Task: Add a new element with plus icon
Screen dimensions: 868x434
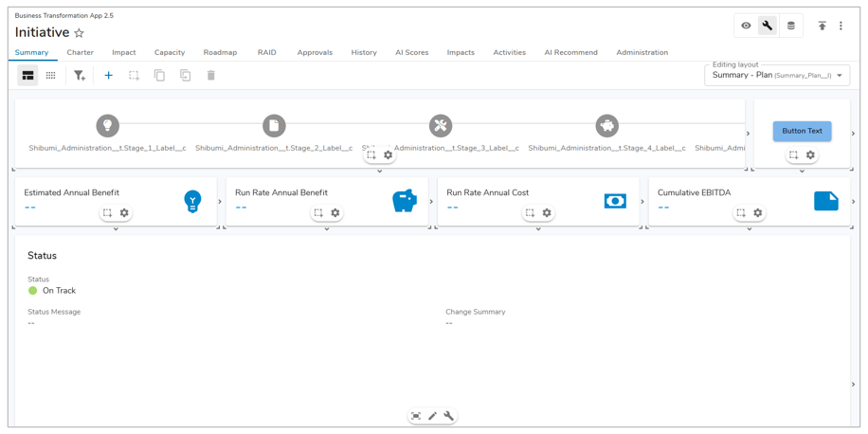Action: point(108,76)
